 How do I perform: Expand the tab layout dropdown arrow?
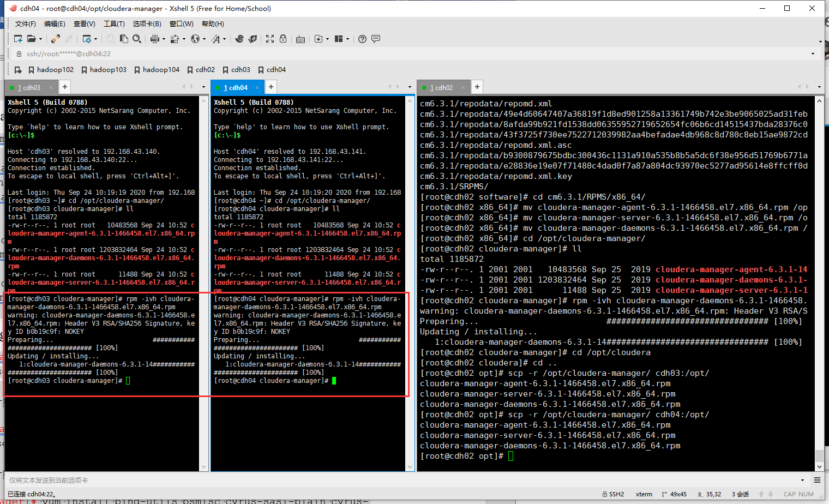pos(347,39)
